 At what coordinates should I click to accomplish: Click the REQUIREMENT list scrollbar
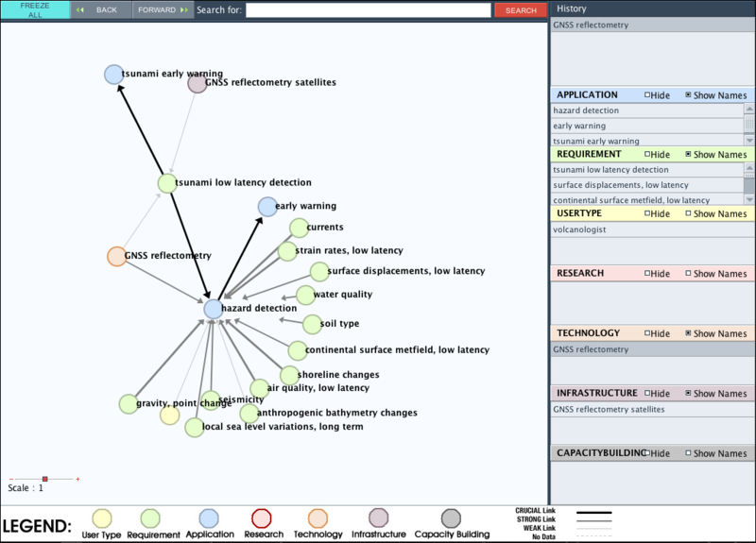(x=748, y=184)
